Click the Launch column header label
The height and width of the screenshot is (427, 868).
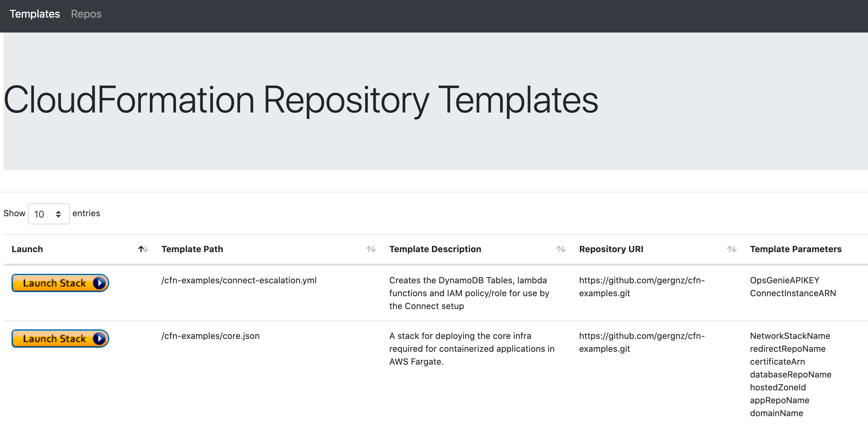point(27,249)
